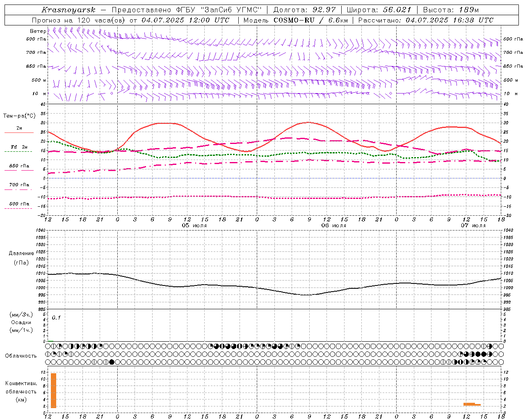This screenshot has height=420, width=525.
Task: Click the 'Тем-ра(°C)' temperature panel label
Action: point(19,116)
